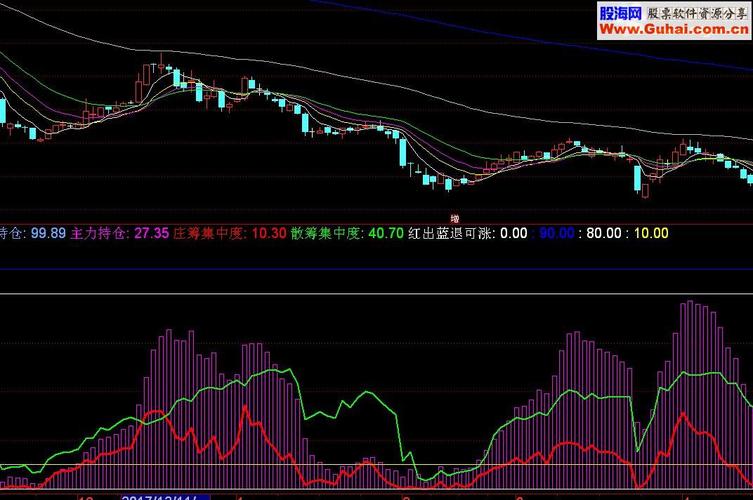Click the highlighted 2017/12/11 date label
This screenshot has height=500, width=753.
tap(166, 498)
